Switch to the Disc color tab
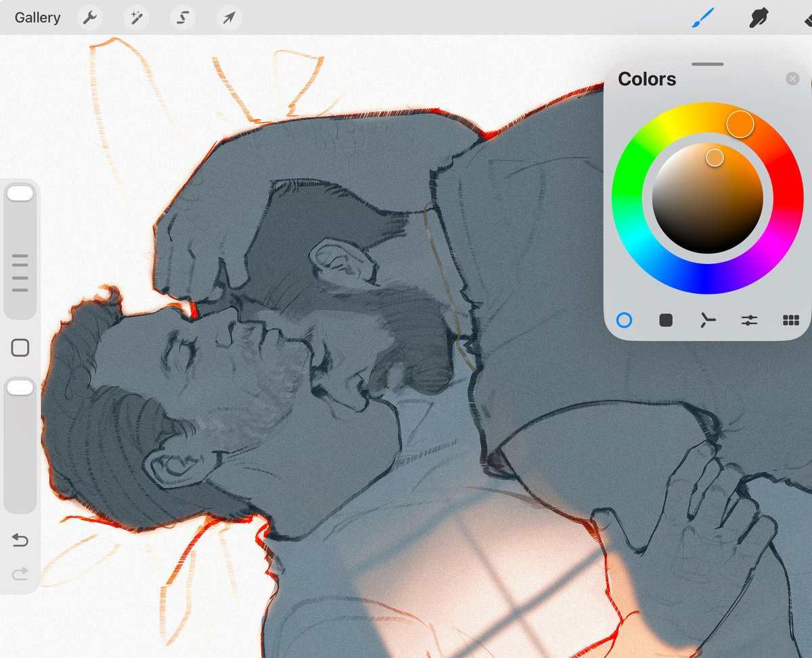This screenshot has width=812, height=658. point(625,320)
